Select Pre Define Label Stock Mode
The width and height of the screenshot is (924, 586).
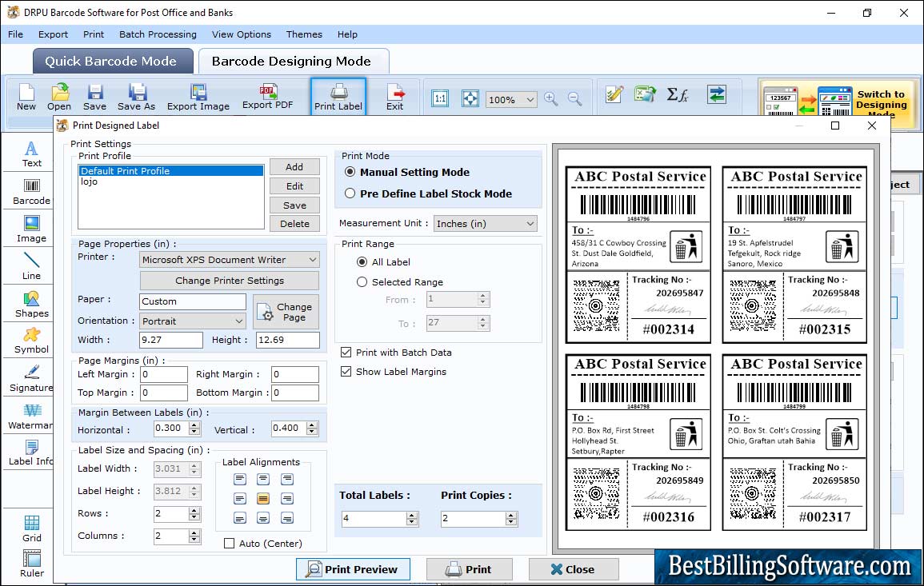coord(350,193)
